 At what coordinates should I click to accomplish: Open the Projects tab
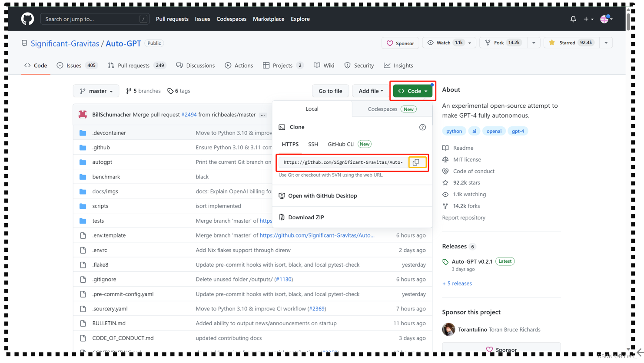click(283, 66)
